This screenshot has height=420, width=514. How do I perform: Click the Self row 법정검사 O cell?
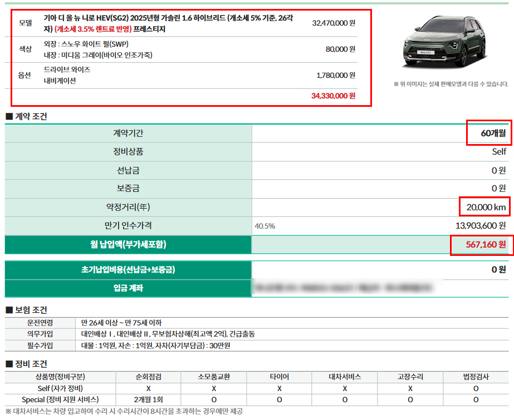point(476,389)
